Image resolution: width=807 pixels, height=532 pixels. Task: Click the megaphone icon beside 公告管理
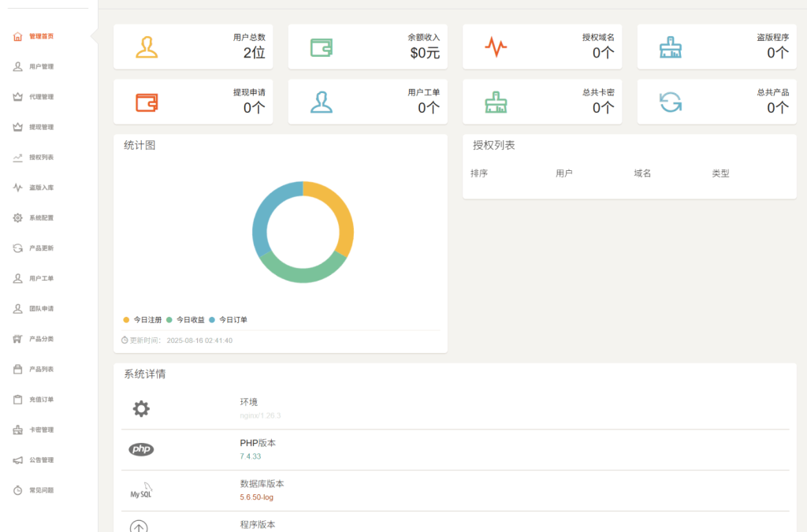[x=17, y=460]
